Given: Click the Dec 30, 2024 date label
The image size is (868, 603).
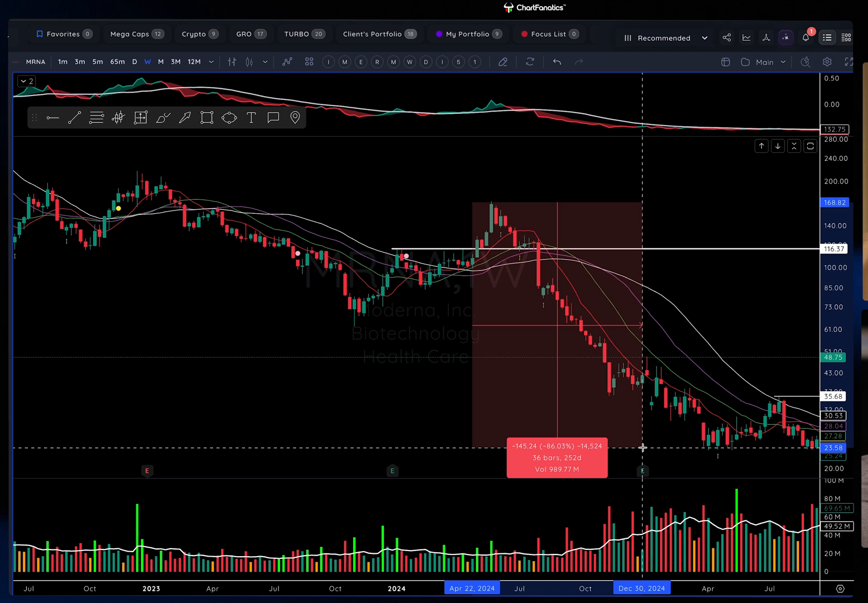Looking at the screenshot, I should pos(642,588).
